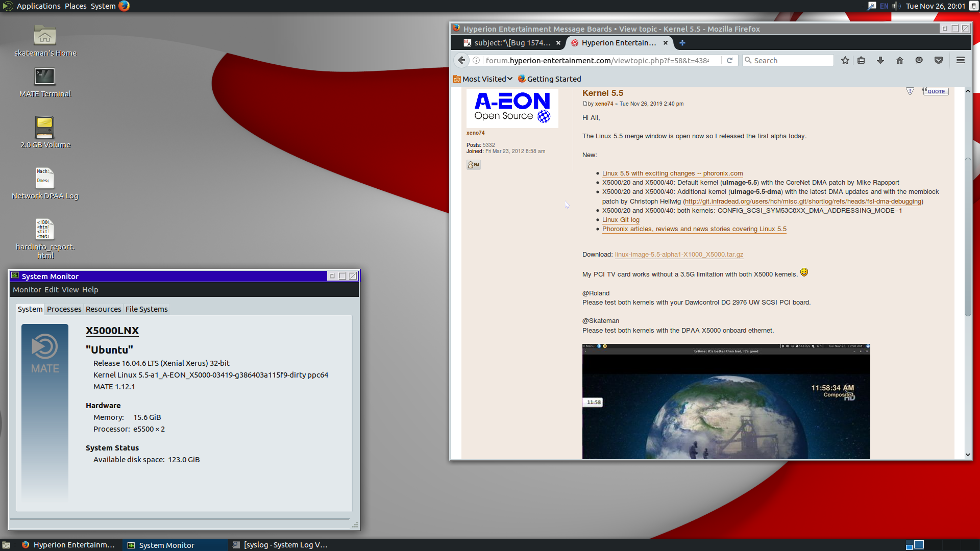Send PM to xeno74 icon
Viewport: 980px width, 551px height.
point(474,165)
